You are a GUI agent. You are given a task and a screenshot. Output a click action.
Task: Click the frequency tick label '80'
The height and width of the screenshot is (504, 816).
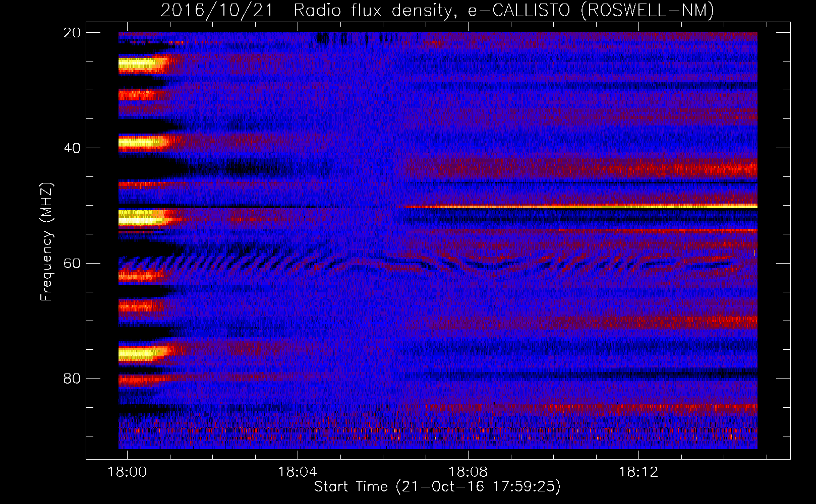pos(72,379)
